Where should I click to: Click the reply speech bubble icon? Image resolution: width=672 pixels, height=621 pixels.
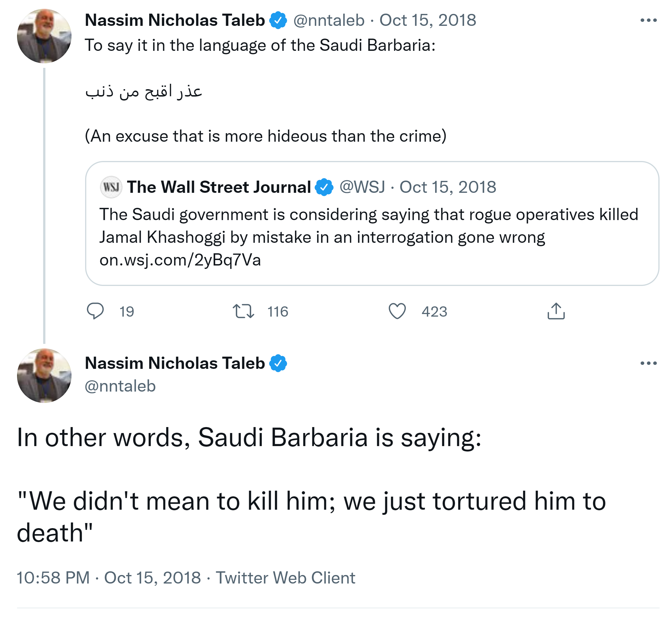click(95, 311)
